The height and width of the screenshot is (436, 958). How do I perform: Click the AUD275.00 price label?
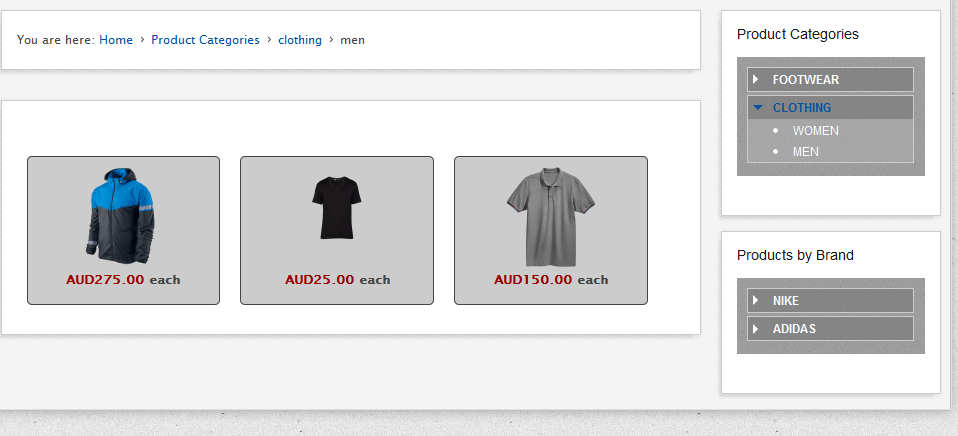[x=105, y=280]
